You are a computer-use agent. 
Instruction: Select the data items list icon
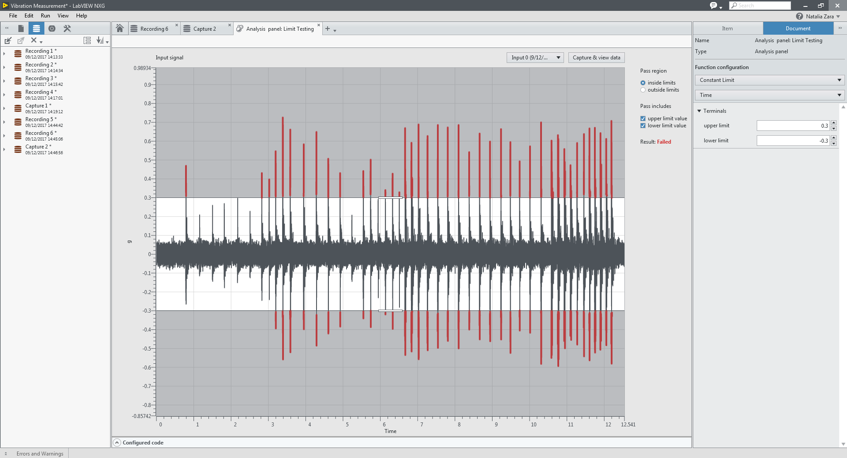(x=36, y=29)
